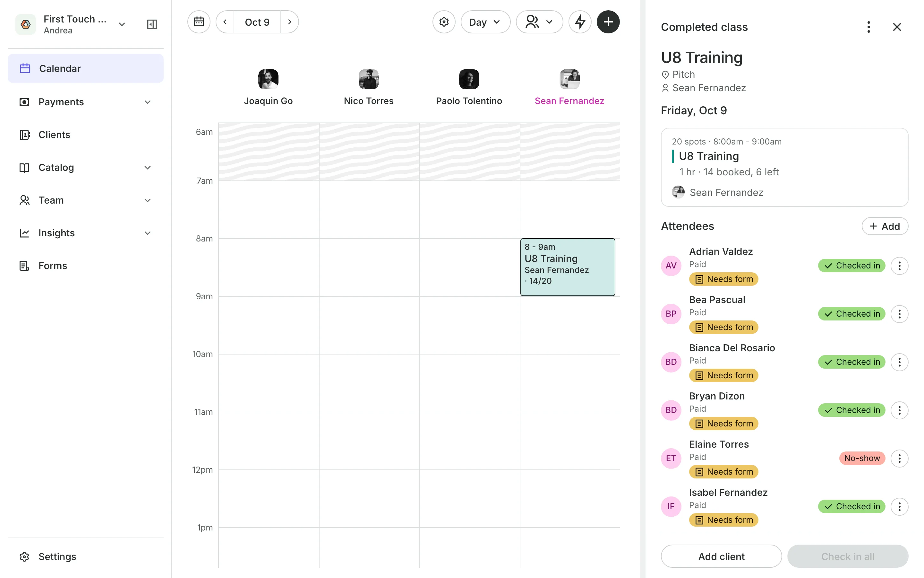Viewport: 924px width, 578px height.
Task: Open calendar settings gear icon
Action: tap(444, 22)
